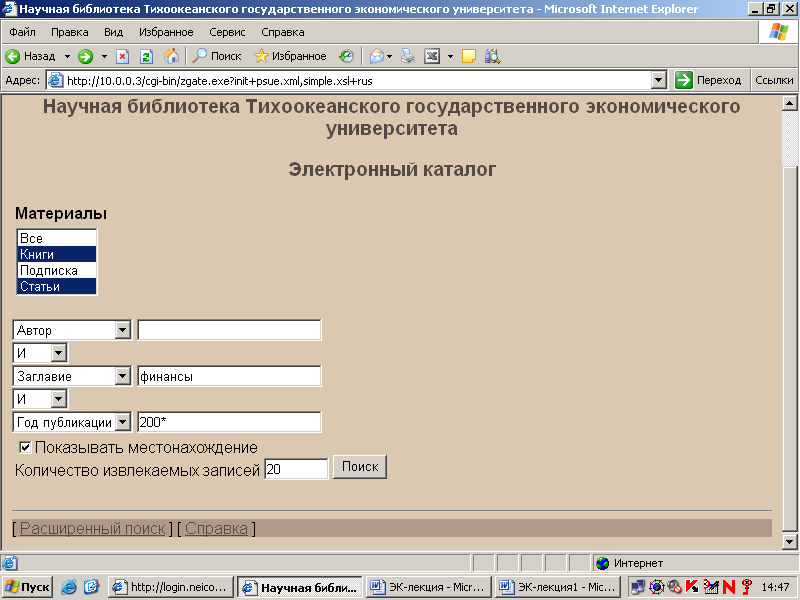Expand the Forward button history arrow
This screenshot has height=600, width=800.
[104, 57]
